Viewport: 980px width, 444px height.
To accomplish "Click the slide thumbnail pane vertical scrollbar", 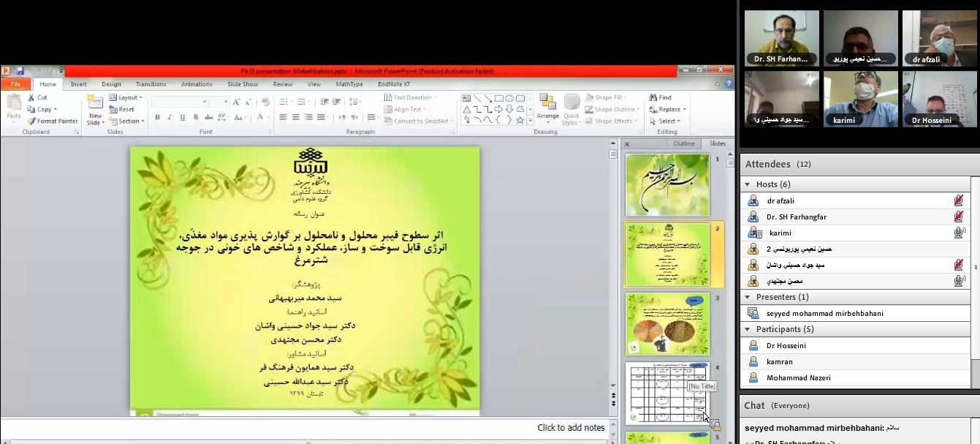I will tap(730, 293).
